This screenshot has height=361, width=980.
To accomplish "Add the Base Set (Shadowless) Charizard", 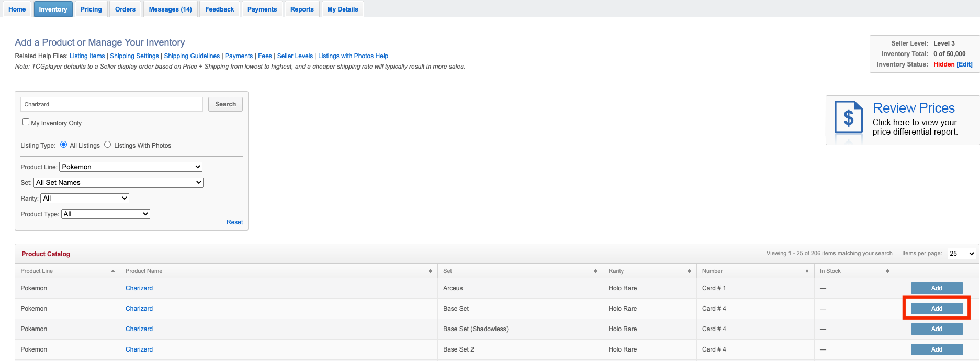I will (x=937, y=329).
